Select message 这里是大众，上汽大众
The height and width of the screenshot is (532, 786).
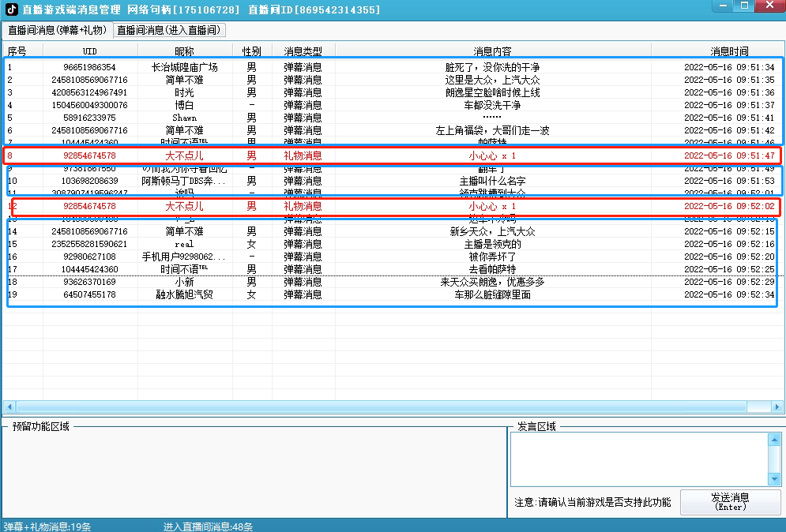point(492,80)
